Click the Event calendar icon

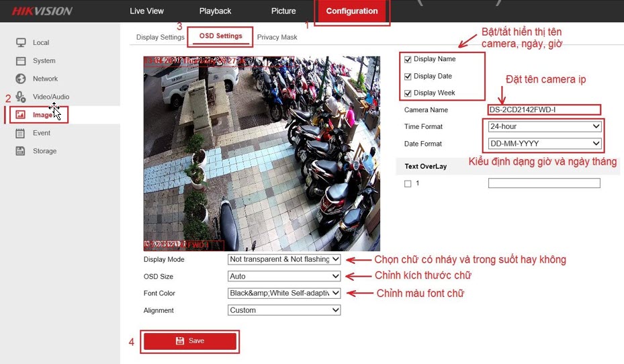[21, 133]
